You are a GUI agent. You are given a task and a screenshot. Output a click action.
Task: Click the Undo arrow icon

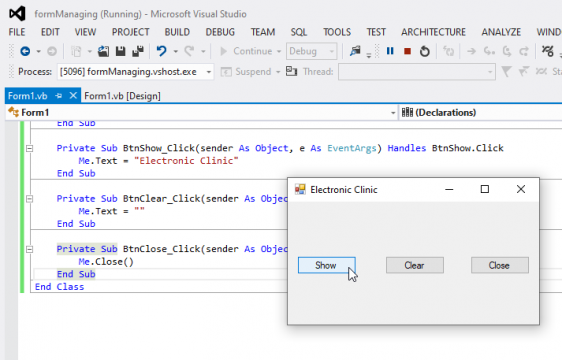point(162,51)
